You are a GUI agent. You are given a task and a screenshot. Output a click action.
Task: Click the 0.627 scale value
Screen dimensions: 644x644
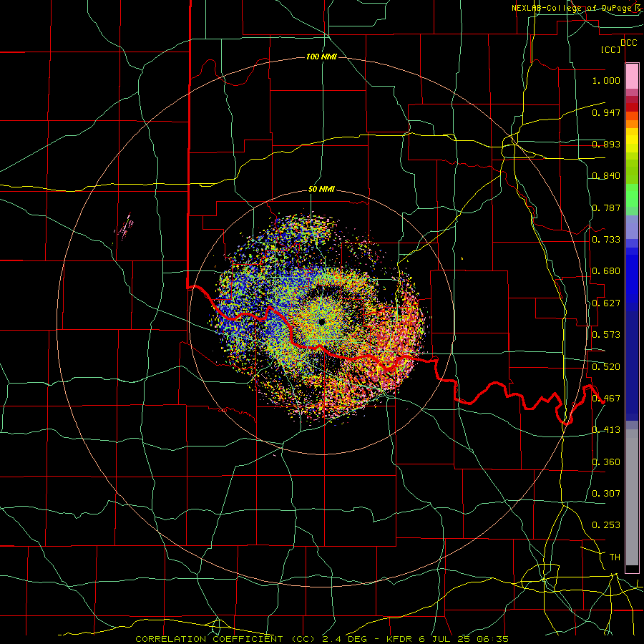click(606, 303)
